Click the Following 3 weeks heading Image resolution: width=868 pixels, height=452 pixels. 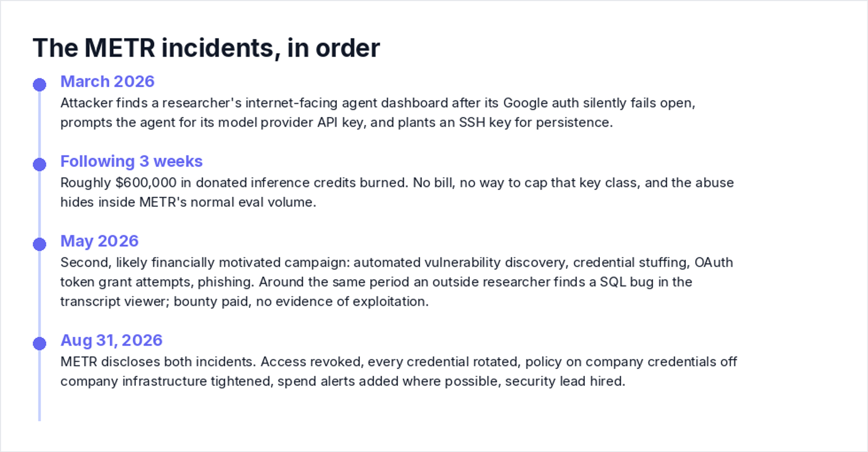pos(131,161)
